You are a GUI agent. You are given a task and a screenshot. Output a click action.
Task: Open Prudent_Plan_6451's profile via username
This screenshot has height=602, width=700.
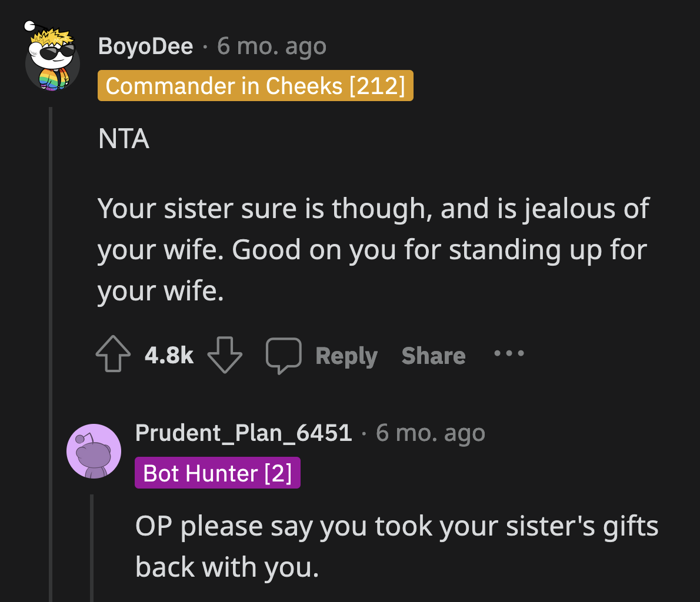pyautogui.click(x=244, y=432)
